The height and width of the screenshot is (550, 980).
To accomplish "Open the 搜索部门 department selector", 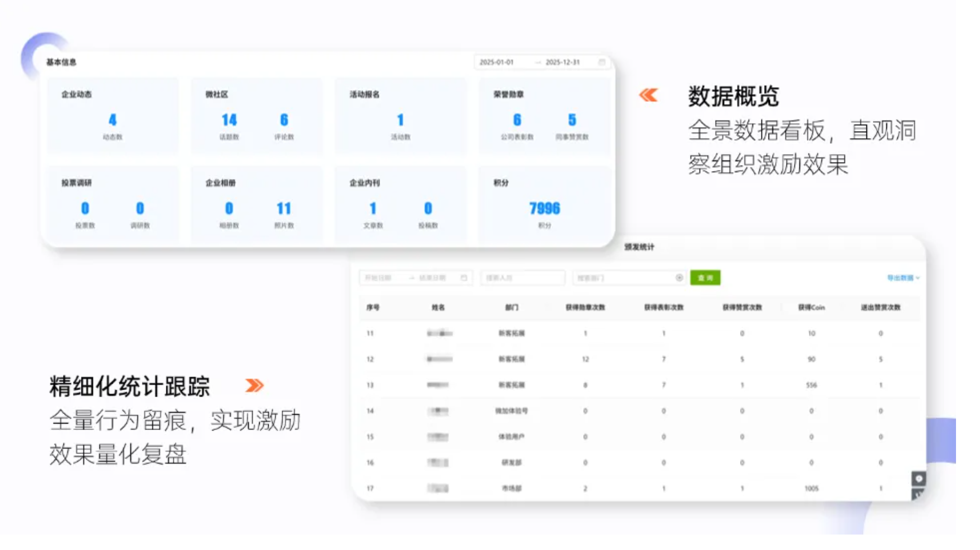I will point(629,278).
